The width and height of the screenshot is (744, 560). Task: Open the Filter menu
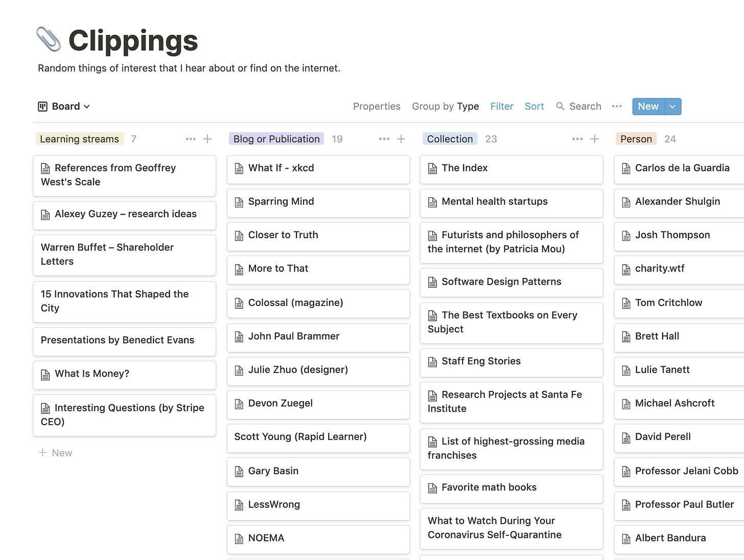[502, 106]
